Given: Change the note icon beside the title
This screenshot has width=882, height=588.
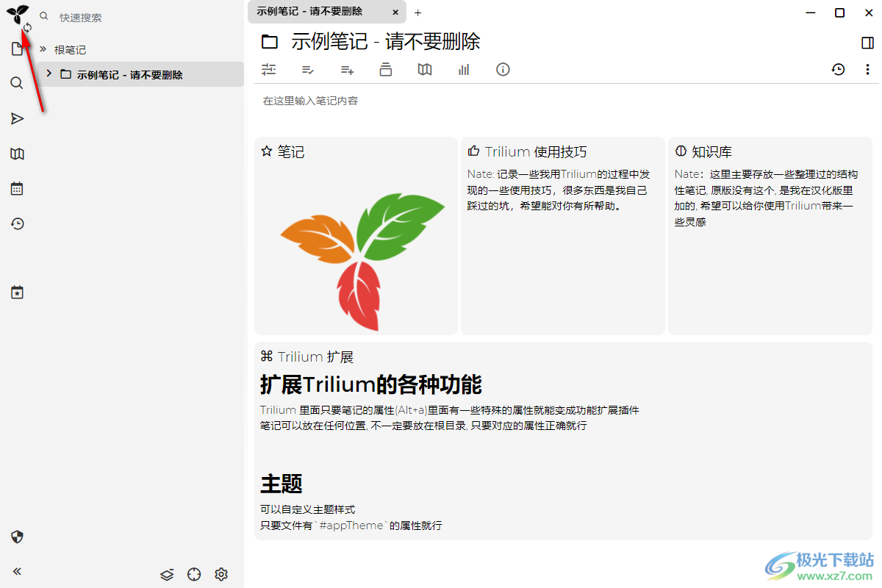Looking at the screenshot, I should 270,42.
